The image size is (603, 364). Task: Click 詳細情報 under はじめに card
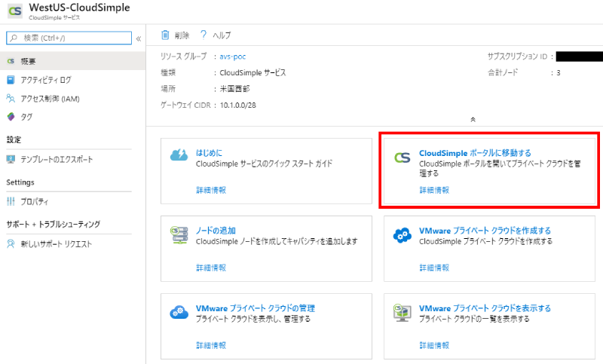(x=211, y=190)
